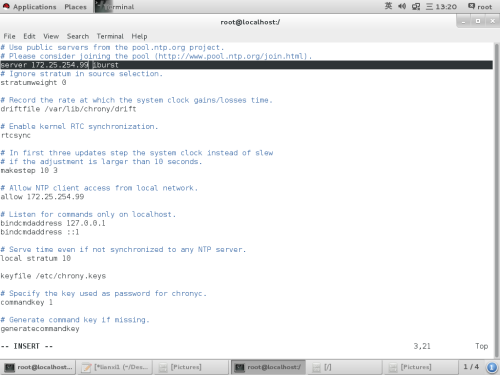This screenshot has height=375, width=500.
Task: Minimize the terminal window
Action: point(463,22)
